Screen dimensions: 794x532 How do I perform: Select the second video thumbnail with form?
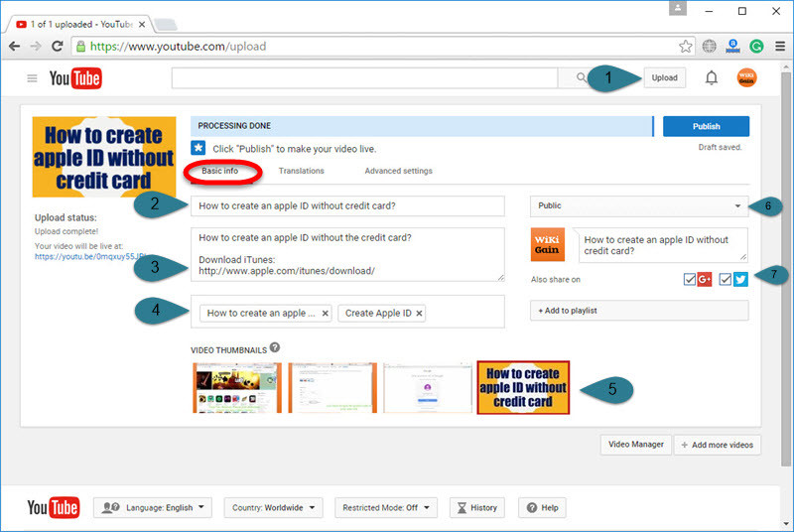tap(332, 388)
